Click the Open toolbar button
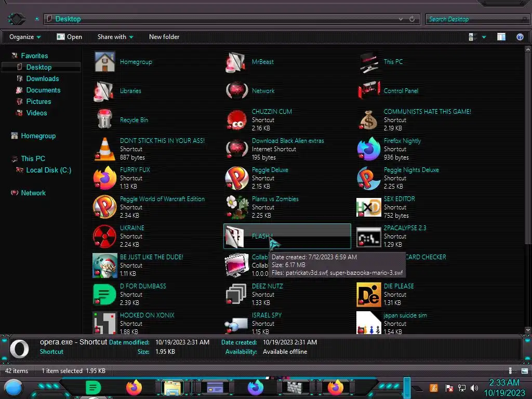 click(x=69, y=37)
